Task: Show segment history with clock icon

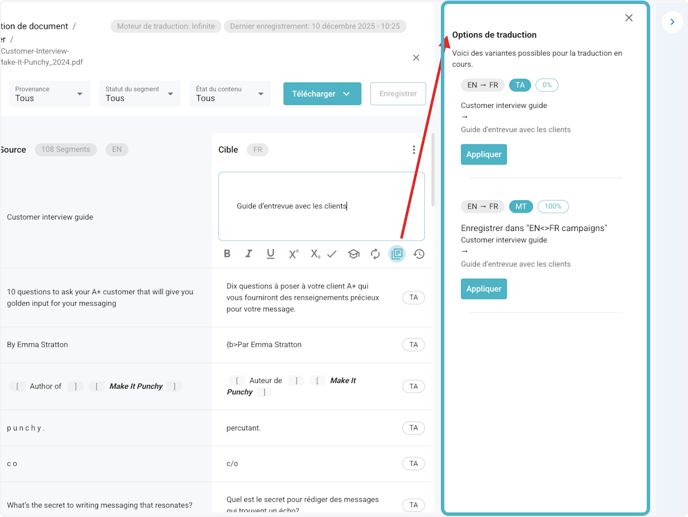Action: coord(419,254)
